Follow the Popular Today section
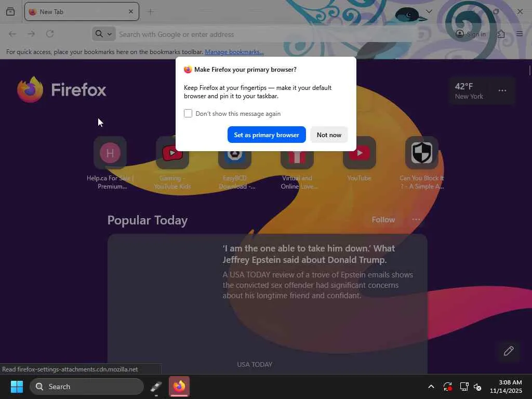Viewport: 532px width, 399px height. coord(383,220)
